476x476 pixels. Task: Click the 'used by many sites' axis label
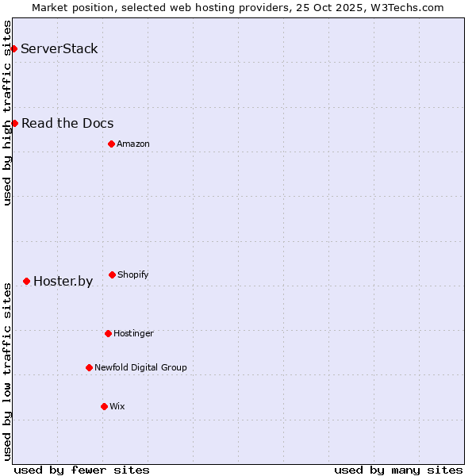tap(398, 470)
